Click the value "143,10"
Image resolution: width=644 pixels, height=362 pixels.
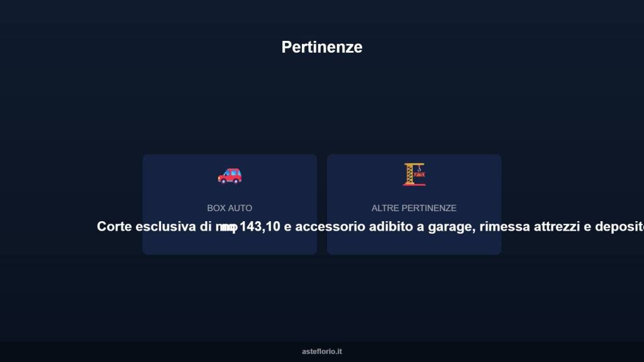260,227
